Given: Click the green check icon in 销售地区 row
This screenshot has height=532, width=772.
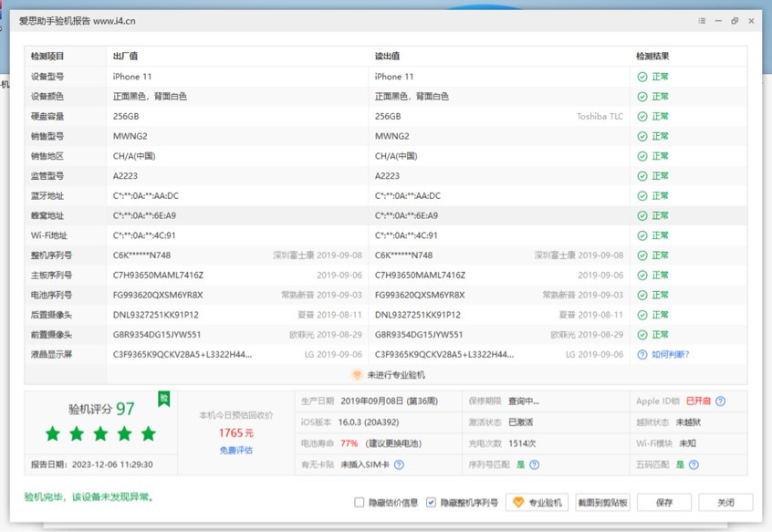Looking at the screenshot, I should [x=642, y=156].
